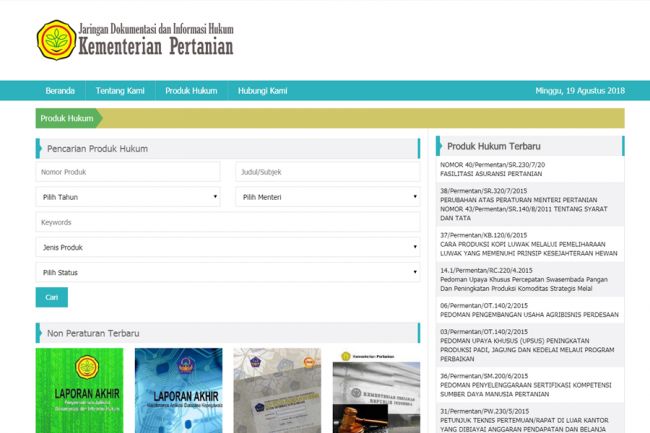Open the Pilih Status dropdown
This screenshot has width=650, height=433.
click(x=227, y=272)
